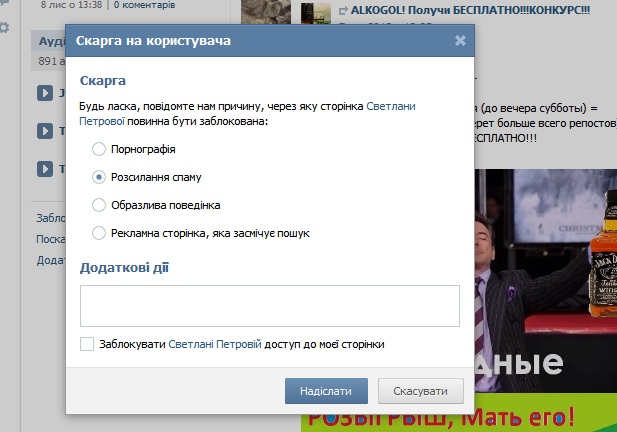Click into the Додаткові дії text area
The width and height of the screenshot is (617, 432).
[270, 306]
